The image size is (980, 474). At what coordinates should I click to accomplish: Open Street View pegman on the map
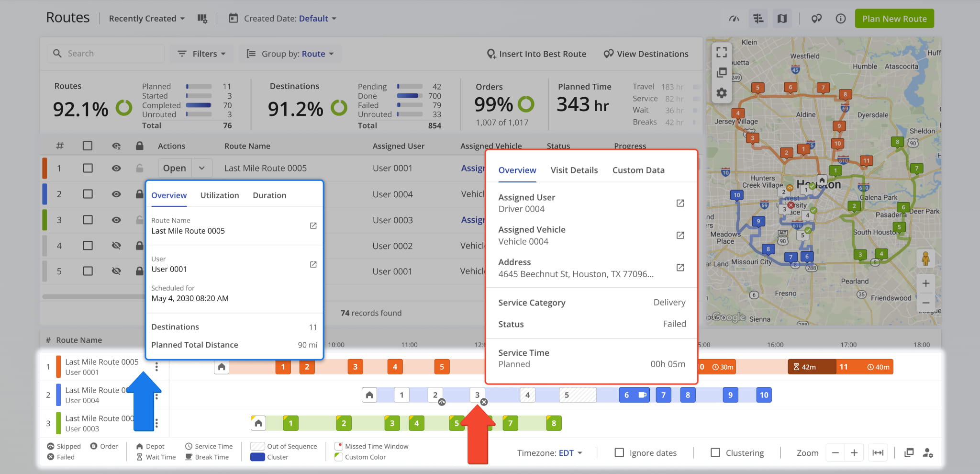click(926, 259)
